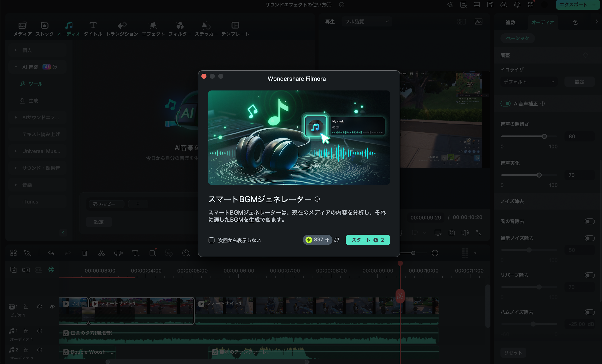Click the preview volume speaker icon
The height and width of the screenshot is (364, 602).
465,233
